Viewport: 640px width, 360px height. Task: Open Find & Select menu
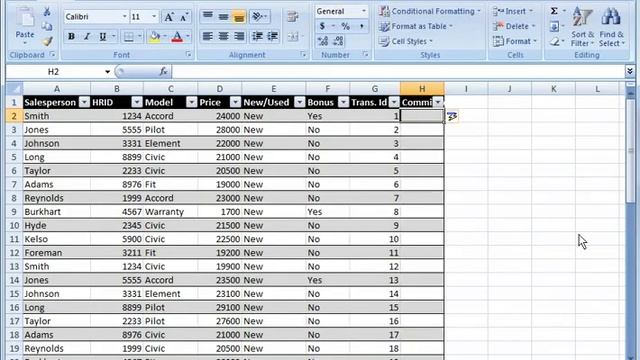611,27
